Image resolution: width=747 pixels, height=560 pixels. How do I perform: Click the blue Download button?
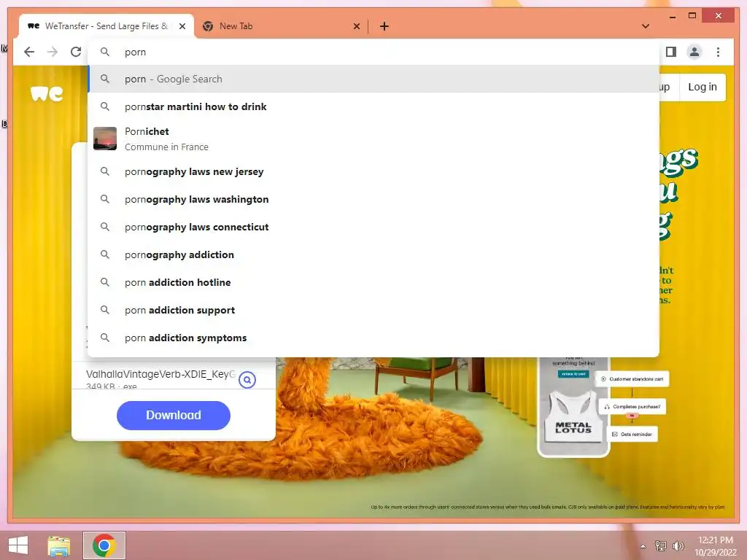pos(174,415)
